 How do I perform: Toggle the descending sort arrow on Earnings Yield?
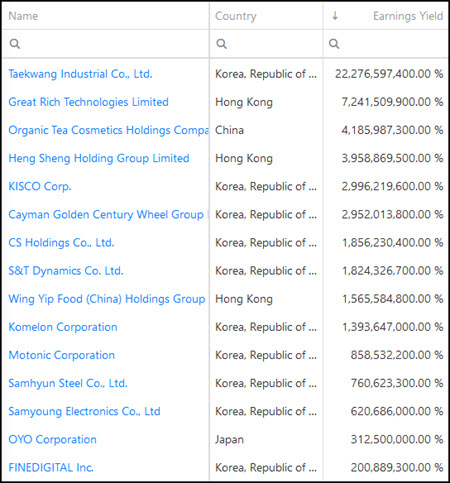point(335,16)
